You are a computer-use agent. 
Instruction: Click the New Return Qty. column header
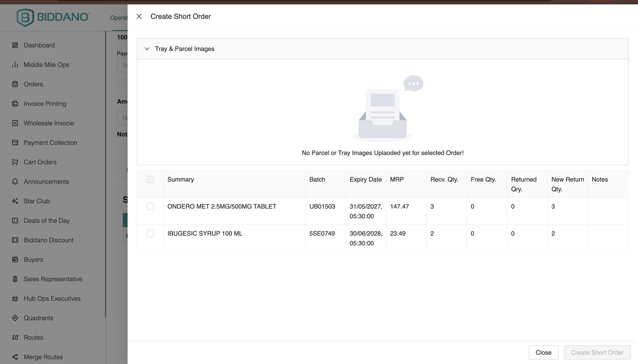[568, 184]
